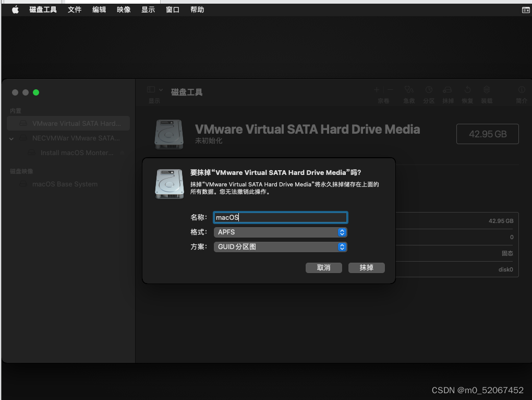Open the 磁盘工具 application menu

tap(43, 9)
